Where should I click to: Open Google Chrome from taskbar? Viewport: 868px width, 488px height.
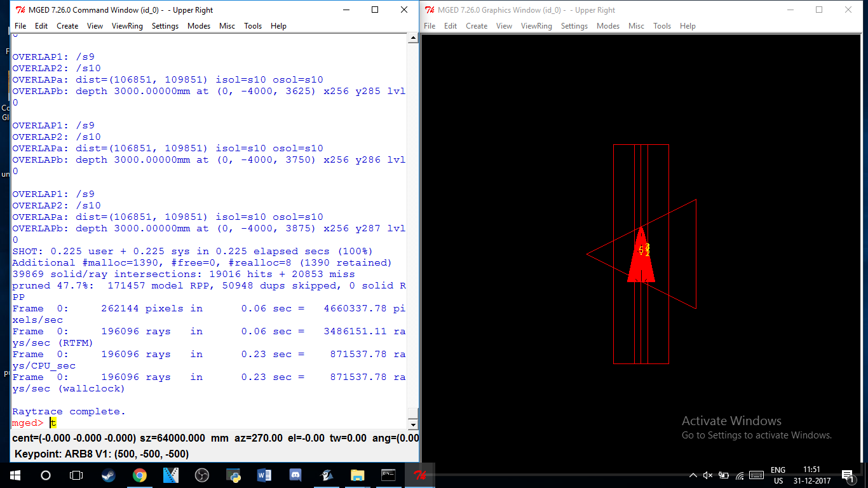click(140, 475)
